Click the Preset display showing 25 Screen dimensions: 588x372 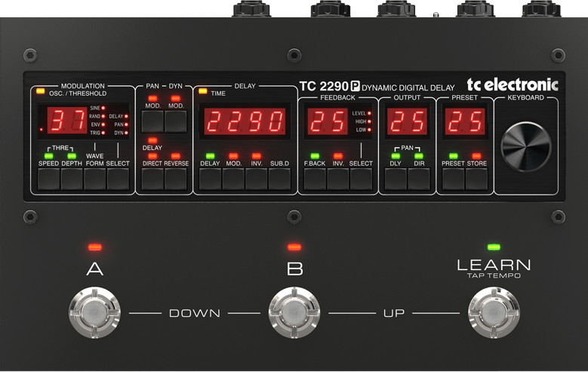pos(465,121)
